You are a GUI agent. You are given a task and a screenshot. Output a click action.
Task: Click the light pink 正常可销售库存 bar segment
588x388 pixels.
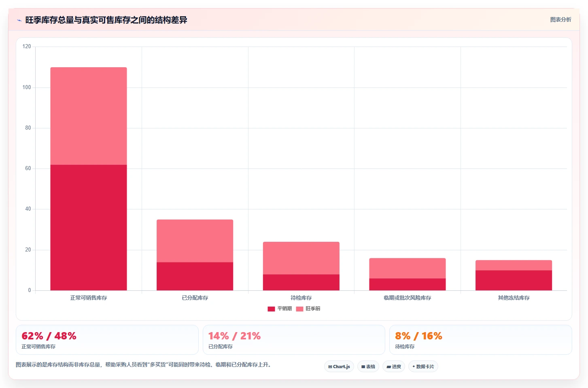click(x=89, y=116)
